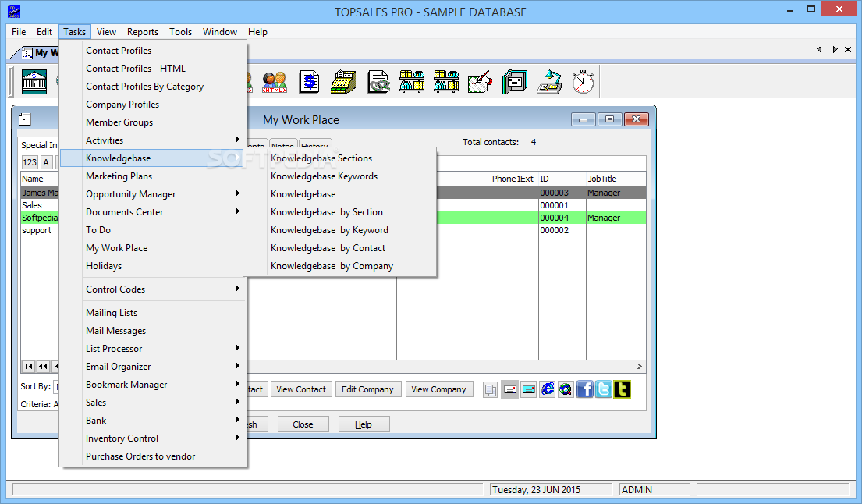Click the document with chain link icon
862x504 pixels.
[378, 82]
